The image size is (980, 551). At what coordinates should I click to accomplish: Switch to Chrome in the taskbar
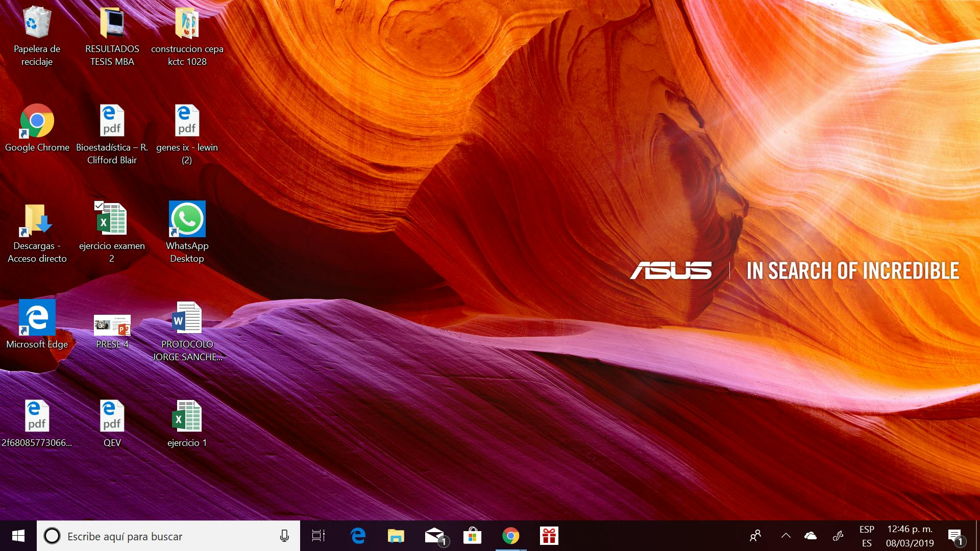tap(510, 536)
